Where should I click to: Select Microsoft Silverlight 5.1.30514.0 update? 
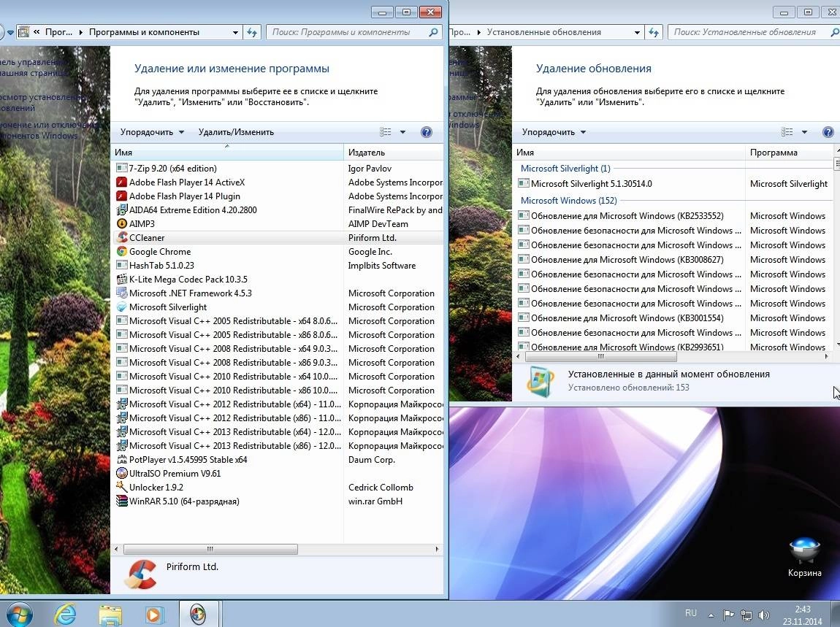675,184
